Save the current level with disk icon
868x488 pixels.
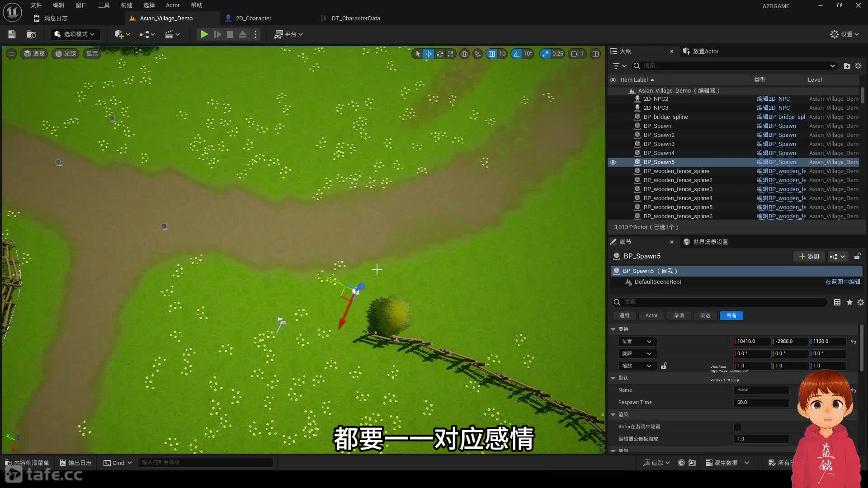coord(12,34)
